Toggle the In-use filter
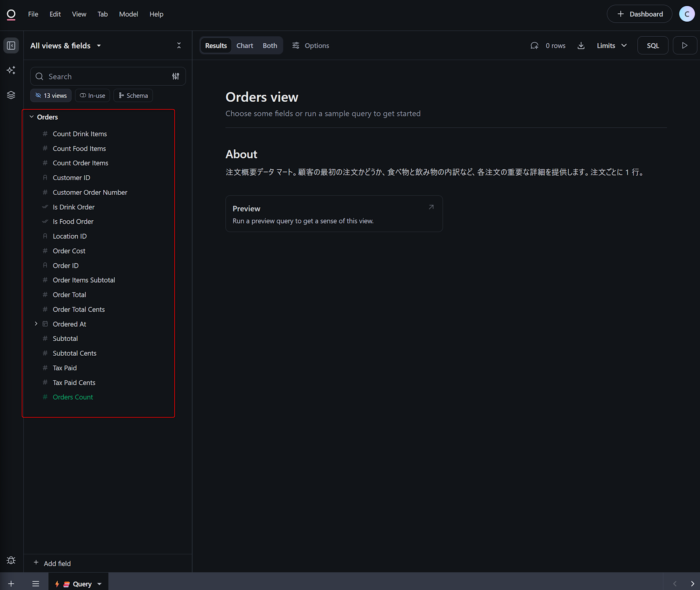The height and width of the screenshot is (590, 700). point(92,95)
